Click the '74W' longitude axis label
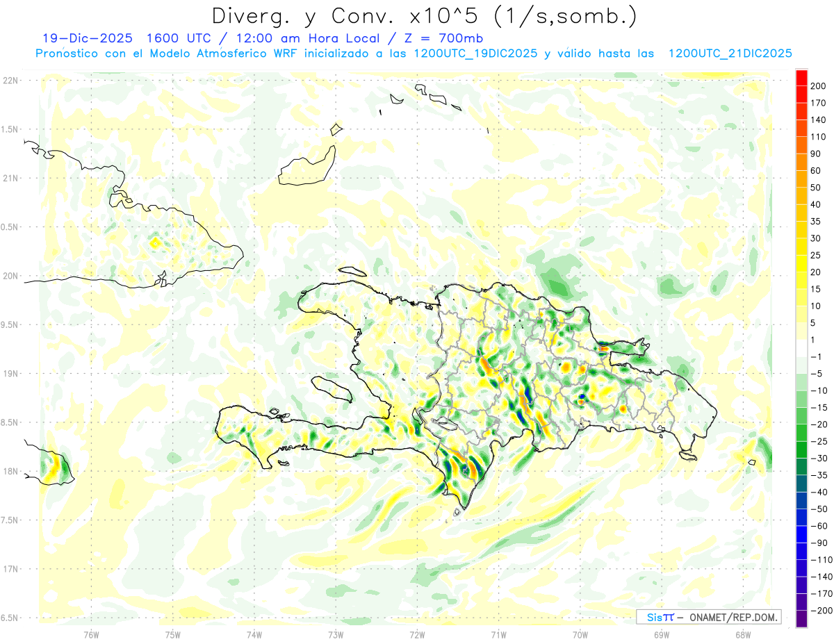The image size is (834, 644). (x=254, y=634)
